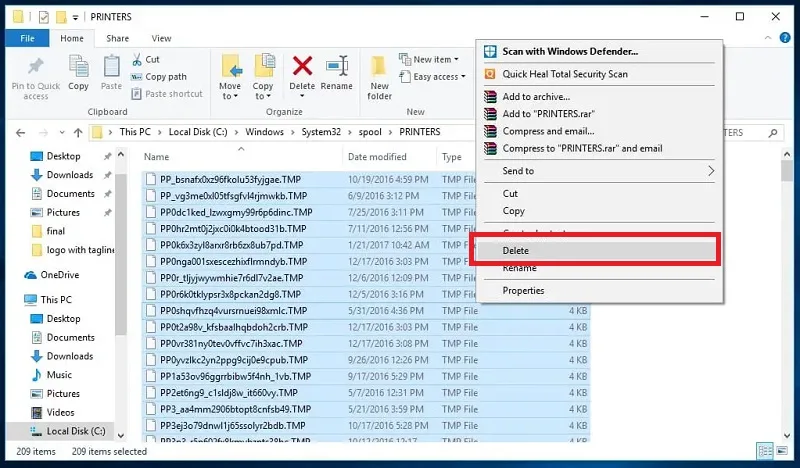Screen dimensions: 800x468
Task: Open the File tab
Action: (x=27, y=38)
